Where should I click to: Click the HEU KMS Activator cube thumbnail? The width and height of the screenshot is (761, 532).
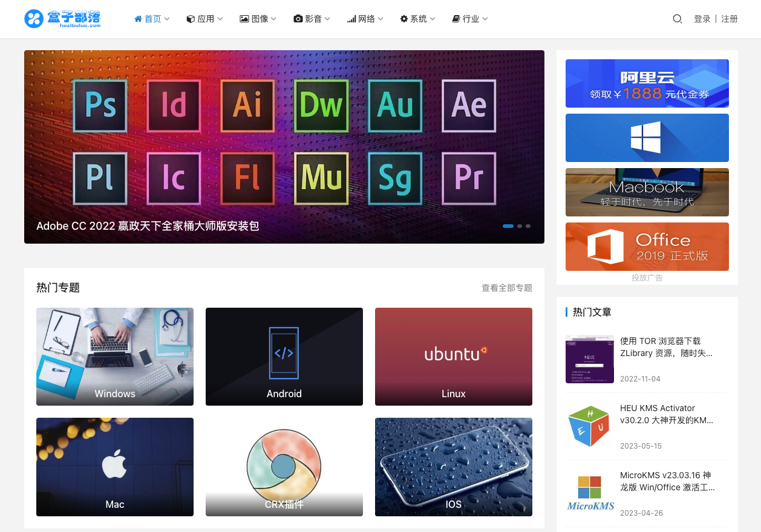point(590,426)
